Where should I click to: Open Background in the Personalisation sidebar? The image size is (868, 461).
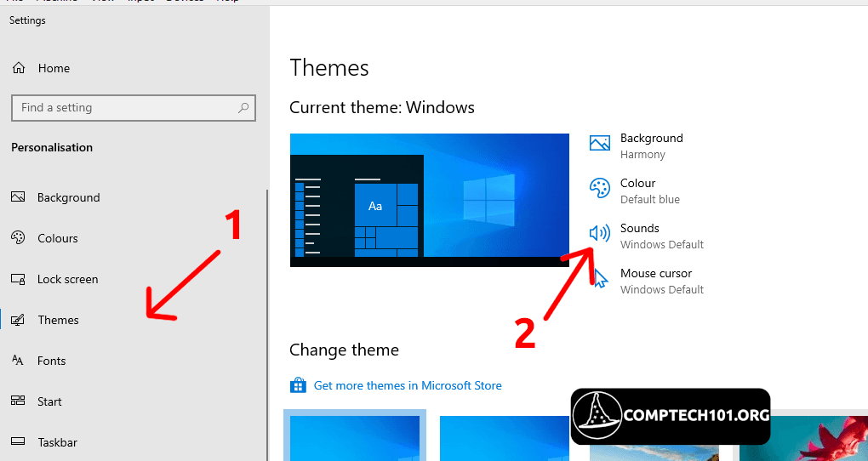(x=55, y=197)
